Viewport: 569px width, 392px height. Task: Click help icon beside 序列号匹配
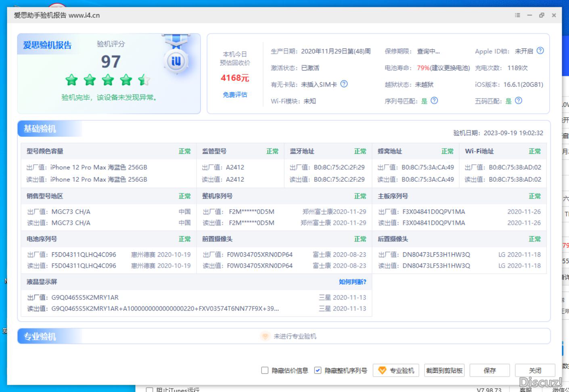pyautogui.click(x=434, y=101)
